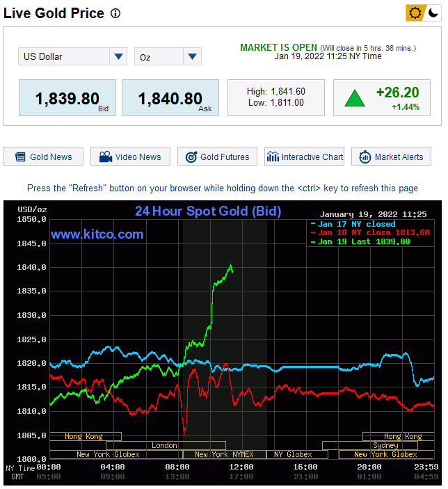Click the green up-triangle change indicator

(x=355, y=98)
